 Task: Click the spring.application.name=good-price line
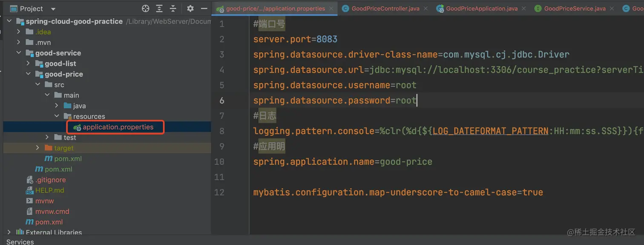tap(342, 162)
